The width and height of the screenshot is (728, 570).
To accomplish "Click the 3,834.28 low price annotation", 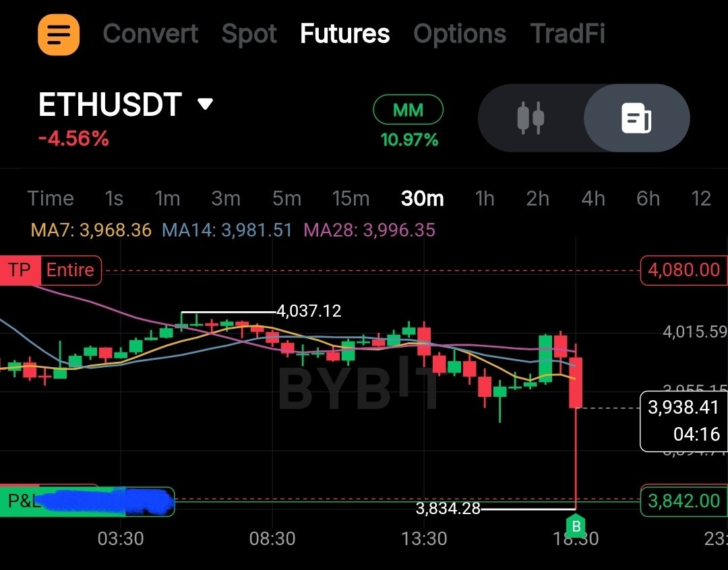I will point(448,509).
